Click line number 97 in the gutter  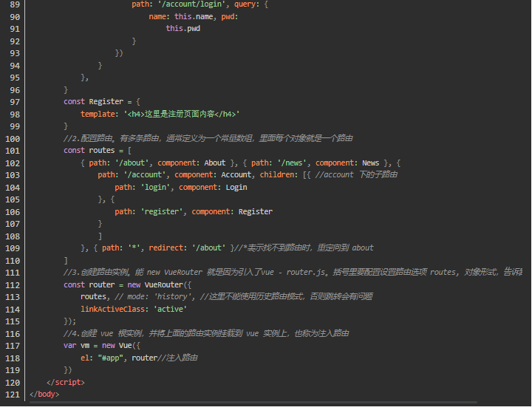[x=13, y=101]
